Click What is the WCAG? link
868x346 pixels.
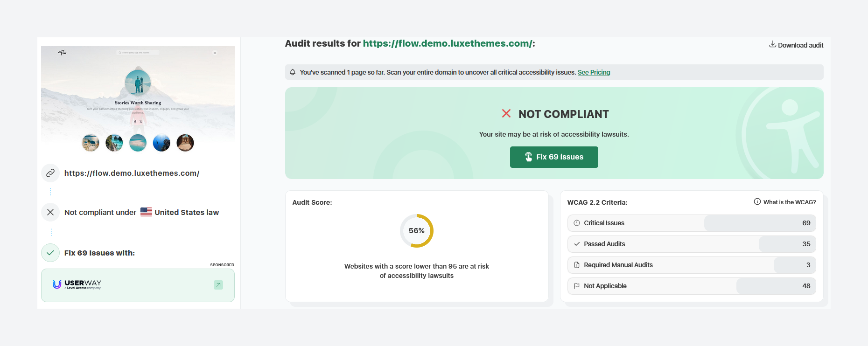pyautogui.click(x=789, y=202)
